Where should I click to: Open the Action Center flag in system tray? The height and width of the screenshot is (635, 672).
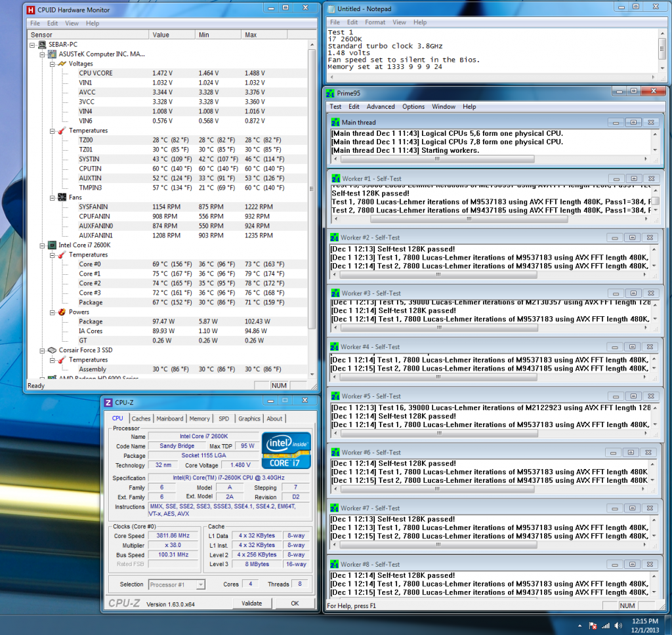pyautogui.click(x=593, y=626)
